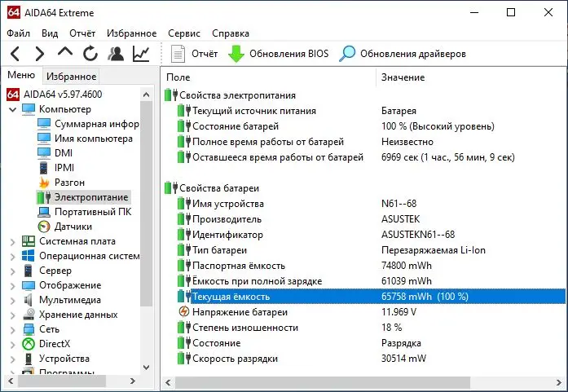Click the details pane horizontal scrollbar thumb

pyautogui.click(x=323, y=382)
